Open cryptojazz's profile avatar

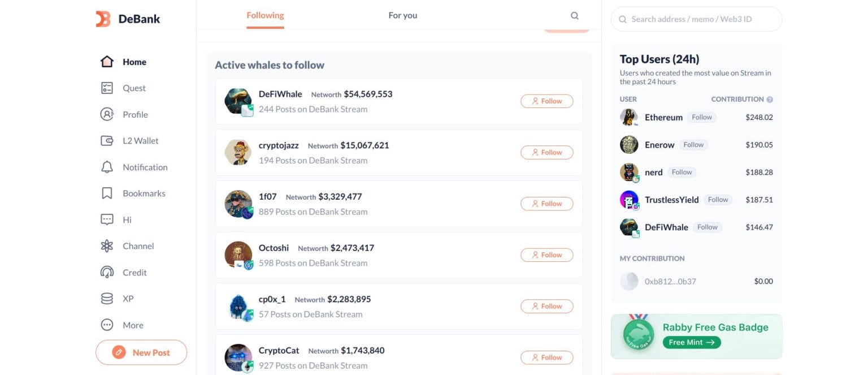point(238,152)
